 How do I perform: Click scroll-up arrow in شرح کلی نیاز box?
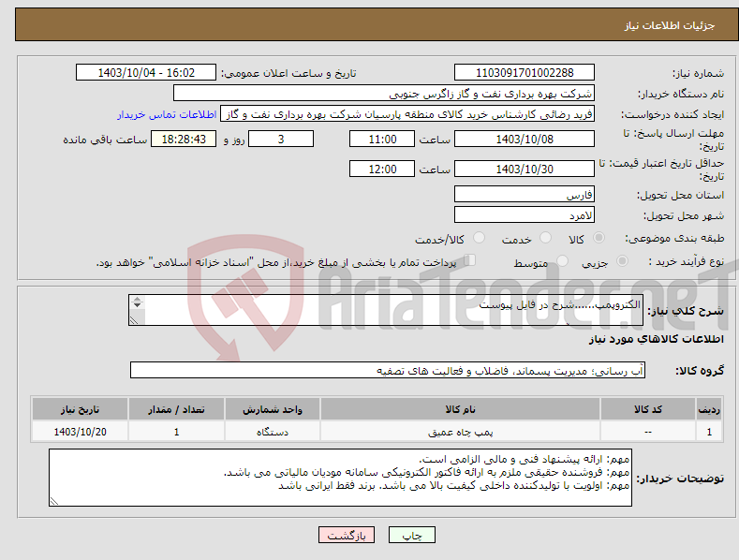(137, 300)
